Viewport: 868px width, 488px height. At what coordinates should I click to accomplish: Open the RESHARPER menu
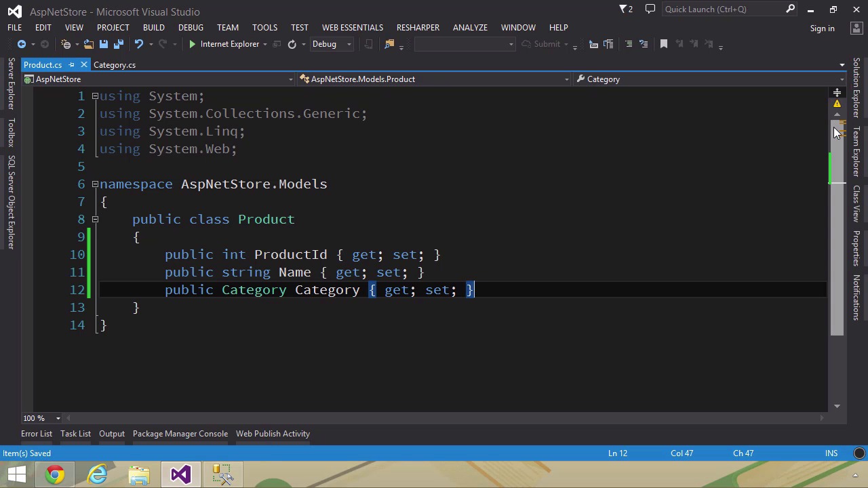(x=418, y=28)
